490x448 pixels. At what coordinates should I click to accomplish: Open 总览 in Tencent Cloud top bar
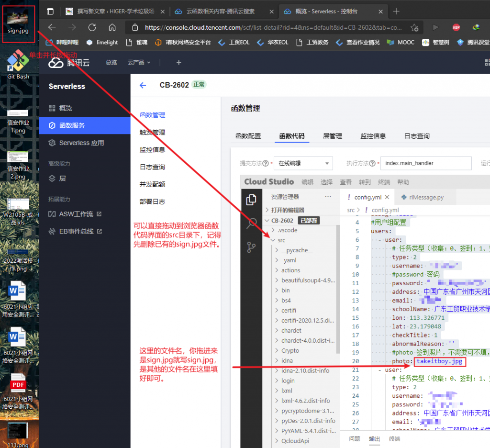pos(111,63)
